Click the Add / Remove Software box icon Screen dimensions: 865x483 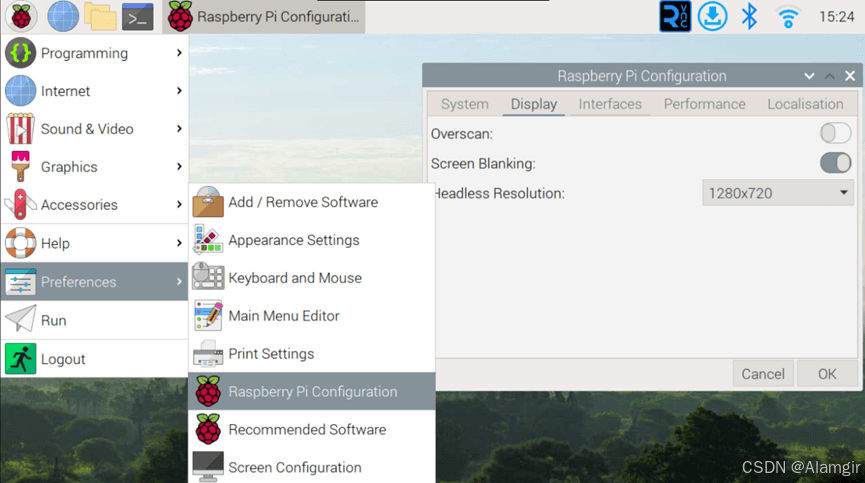tap(208, 202)
